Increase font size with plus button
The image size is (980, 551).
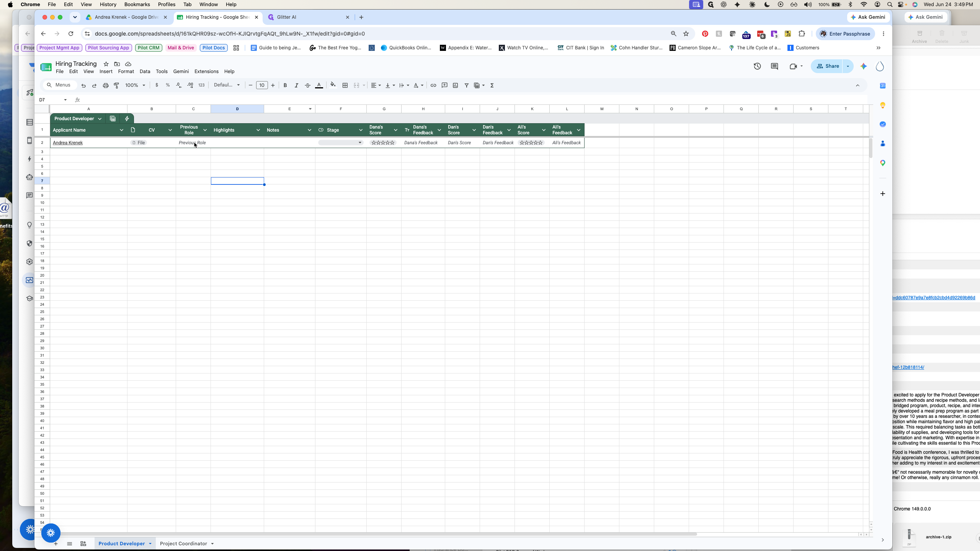(x=273, y=85)
